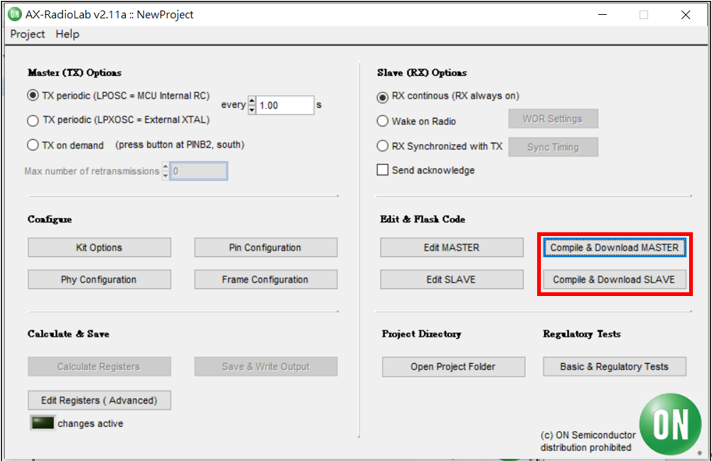
Task: Open the Project menu
Action: tap(27, 34)
